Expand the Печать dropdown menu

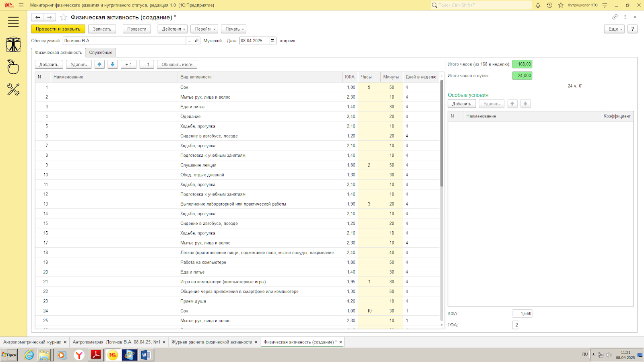coord(234,29)
